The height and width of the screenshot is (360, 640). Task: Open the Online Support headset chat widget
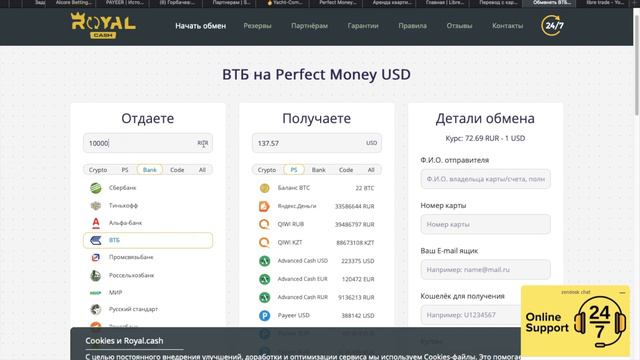click(x=576, y=321)
